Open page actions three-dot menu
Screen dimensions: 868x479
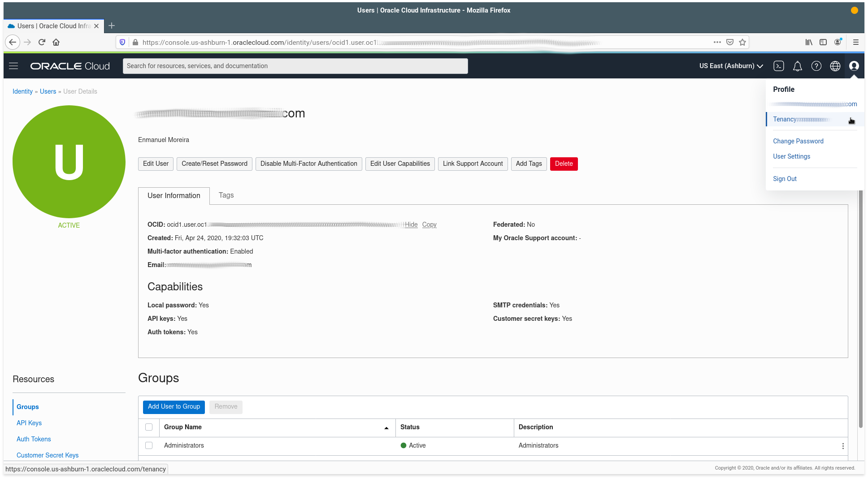pos(717,42)
